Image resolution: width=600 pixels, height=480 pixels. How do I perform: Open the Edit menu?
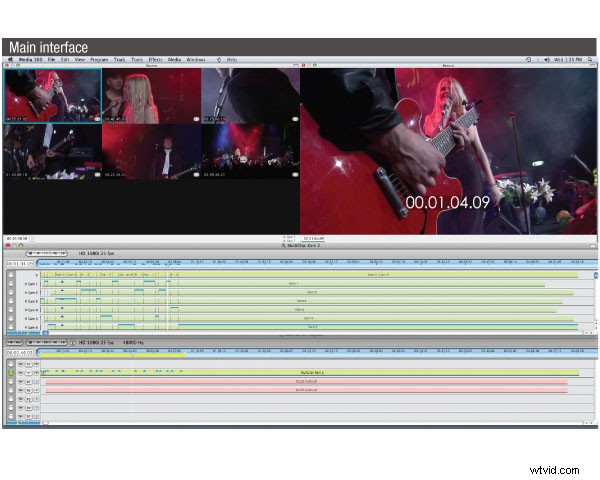coord(65,60)
